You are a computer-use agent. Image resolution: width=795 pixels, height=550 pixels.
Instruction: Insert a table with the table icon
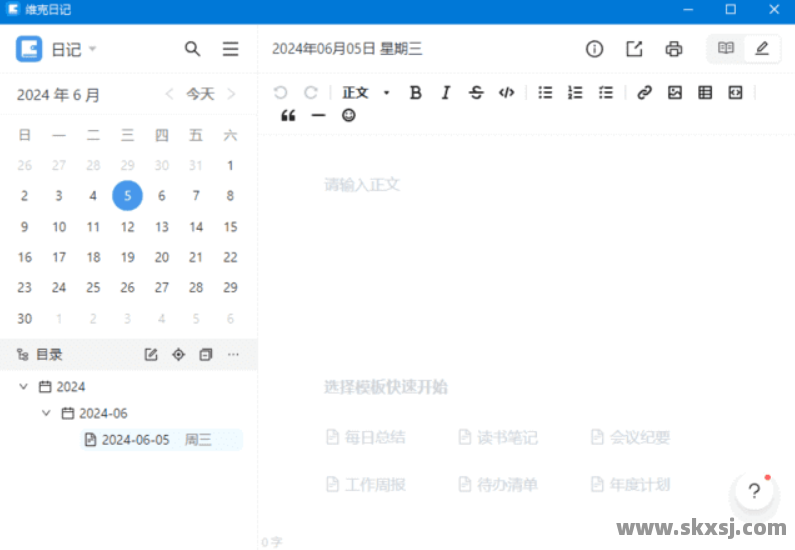tap(705, 92)
